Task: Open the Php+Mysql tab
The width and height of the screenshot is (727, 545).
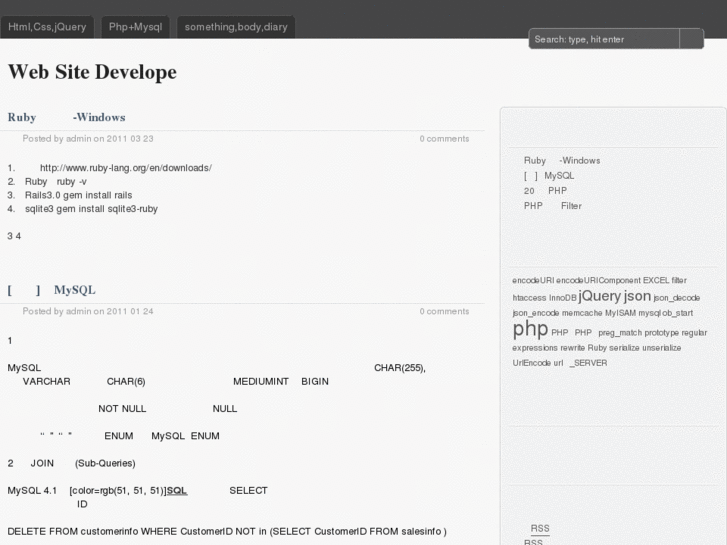Action: pyautogui.click(x=135, y=27)
